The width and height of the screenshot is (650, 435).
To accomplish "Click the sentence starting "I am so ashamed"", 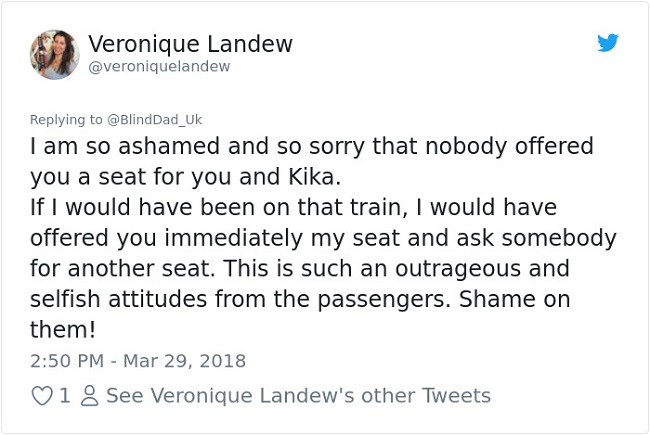I will click(x=311, y=146).
